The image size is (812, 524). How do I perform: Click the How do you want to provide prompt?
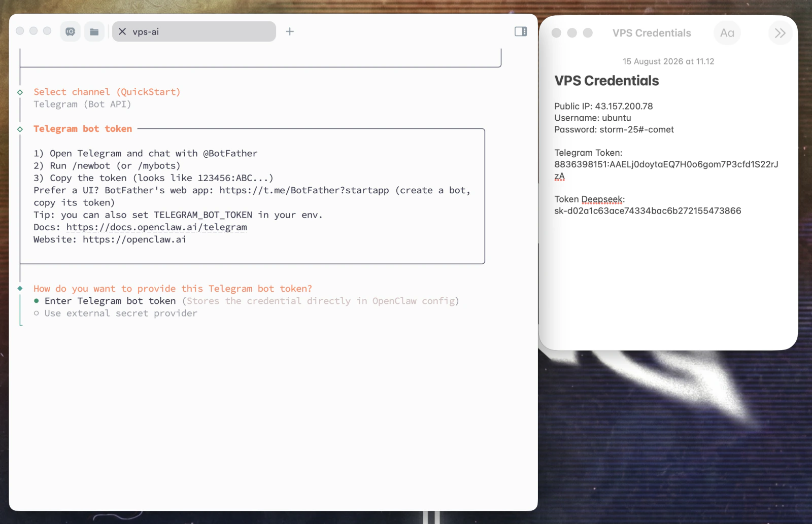point(173,289)
